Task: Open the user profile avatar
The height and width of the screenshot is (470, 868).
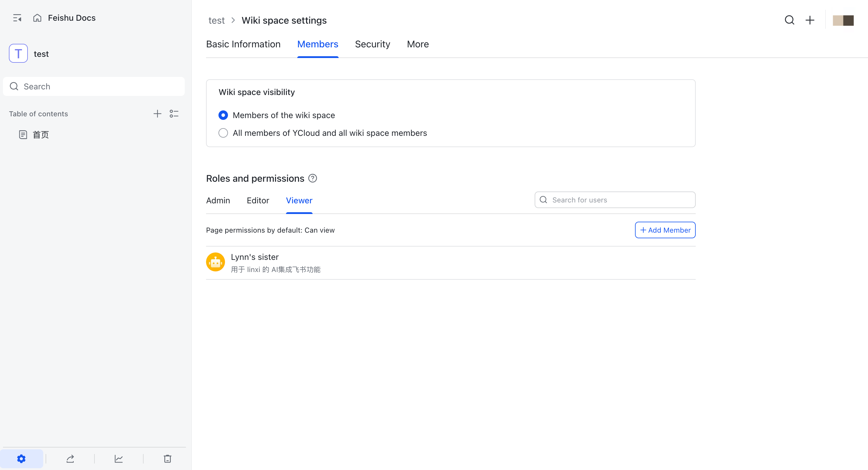Action: click(843, 20)
